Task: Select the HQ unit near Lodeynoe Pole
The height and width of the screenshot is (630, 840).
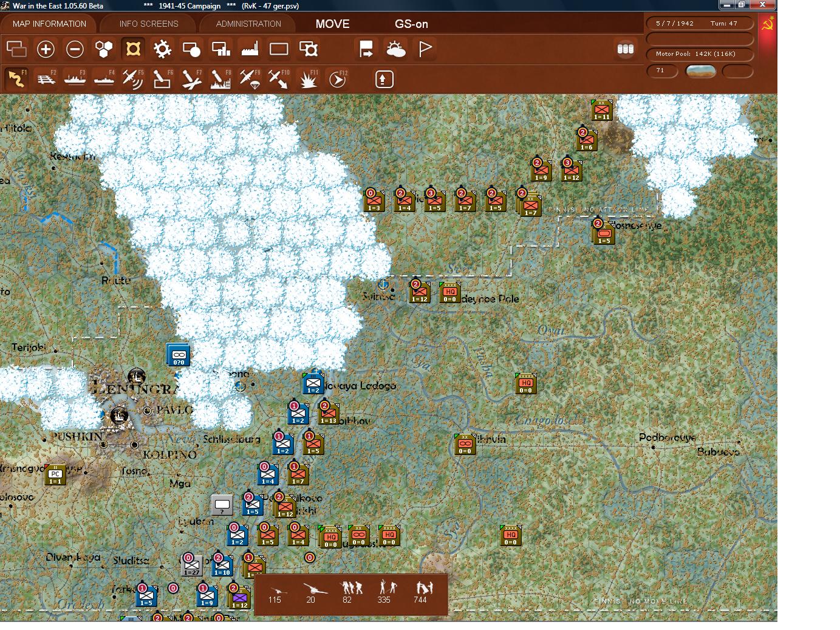Action: (449, 293)
